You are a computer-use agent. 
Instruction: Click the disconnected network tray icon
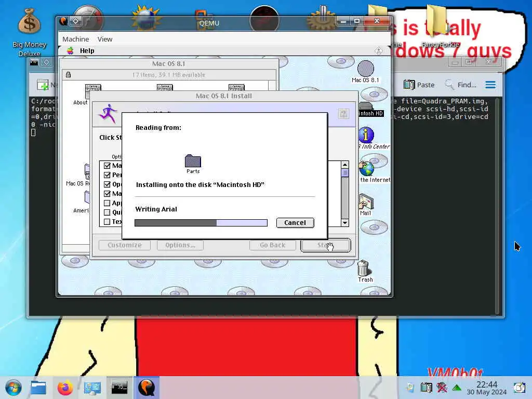(442, 388)
